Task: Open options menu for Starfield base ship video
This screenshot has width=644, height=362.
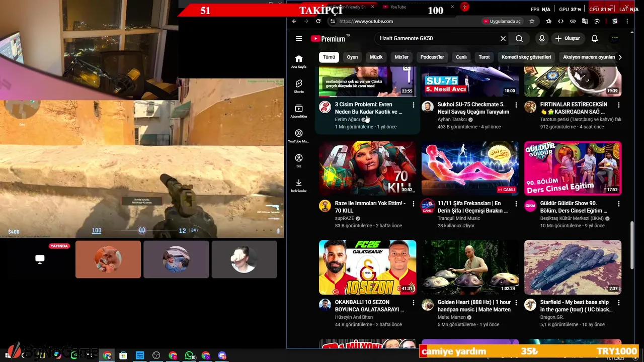Action: click(x=619, y=303)
